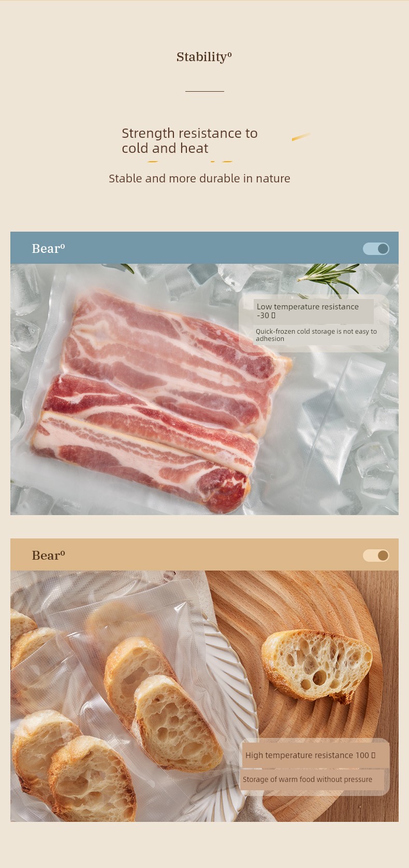Select the bread slice on the wooden board
Image resolution: width=409 pixels, height=868 pixels.
coord(316,666)
